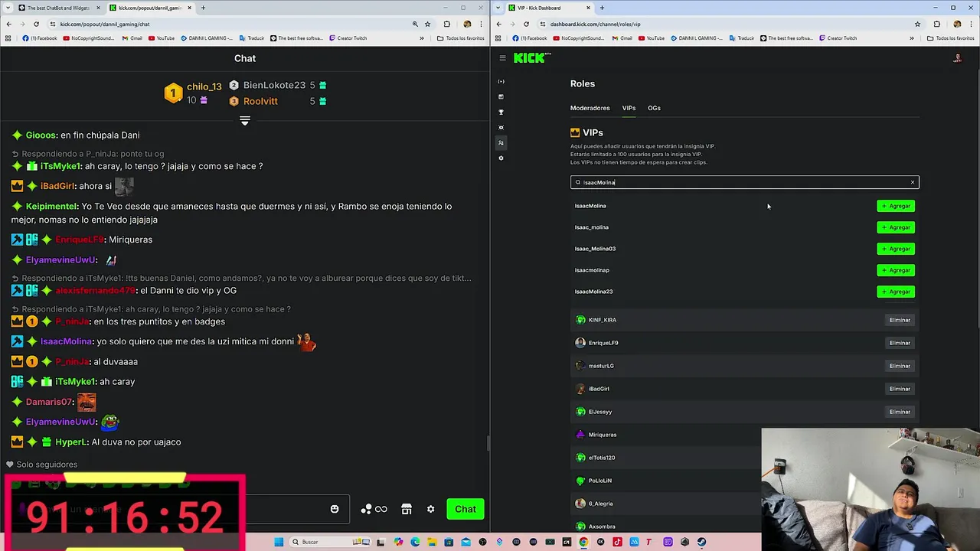The width and height of the screenshot is (980, 551).
Task: Open YouTube bookmark in dashboard window
Action: pos(652,38)
